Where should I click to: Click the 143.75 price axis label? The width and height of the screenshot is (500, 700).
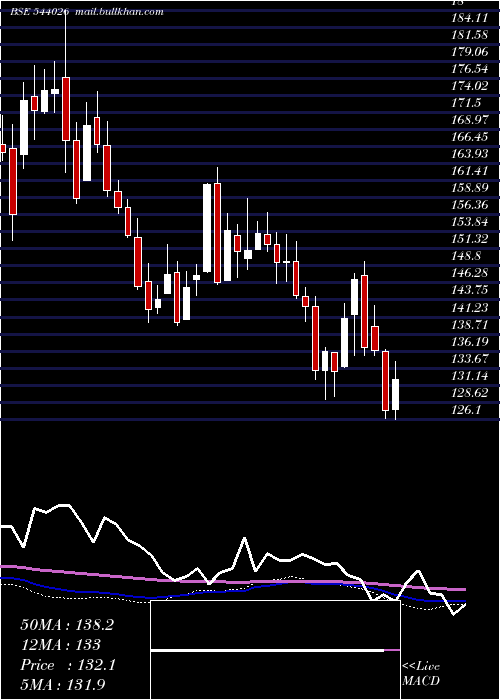click(x=470, y=290)
